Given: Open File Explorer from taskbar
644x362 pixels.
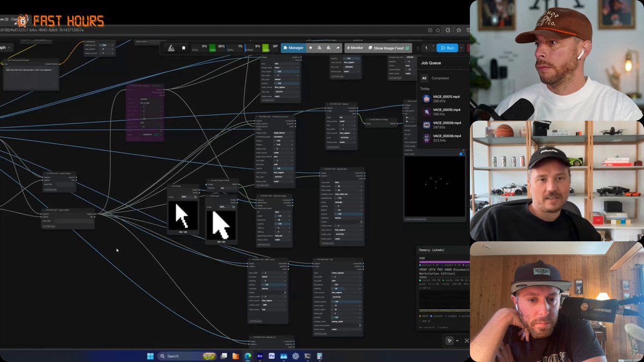Looking at the screenshot, I should point(236,356).
